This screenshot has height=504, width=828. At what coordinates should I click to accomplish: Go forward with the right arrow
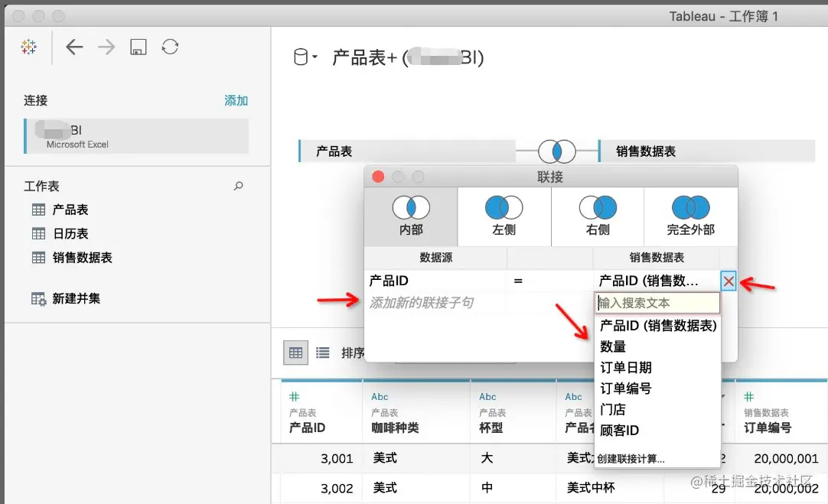pyautogui.click(x=106, y=47)
